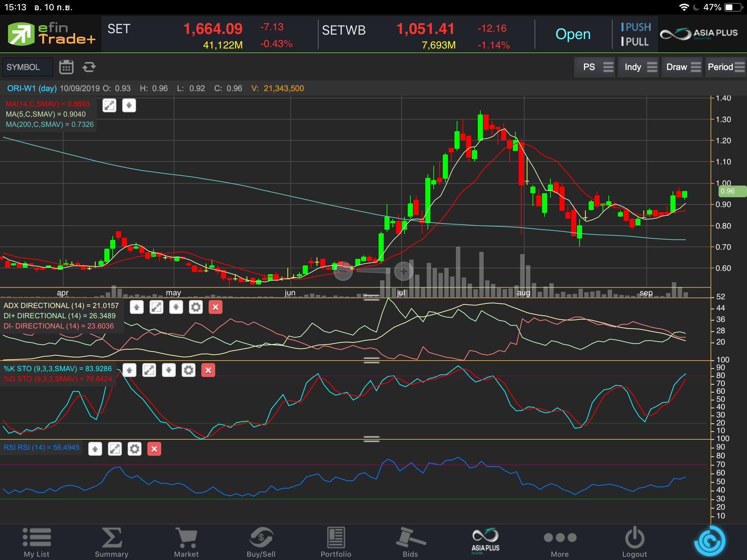This screenshot has height=560, width=747.
Task: Open the Period dropdown menu
Action: tap(725, 67)
